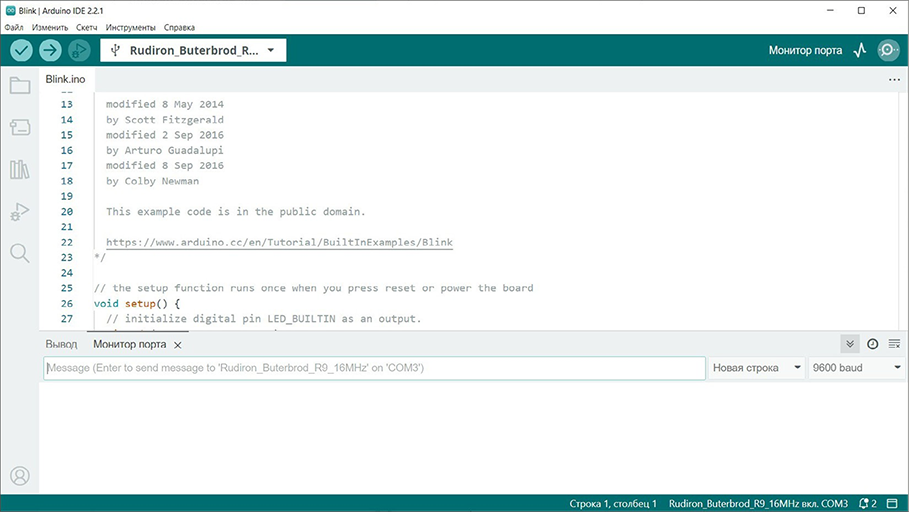909x512 pixels.
Task: Click the '// initialize digital pin LED_BUILTIN' line
Action: click(x=264, y=319)
